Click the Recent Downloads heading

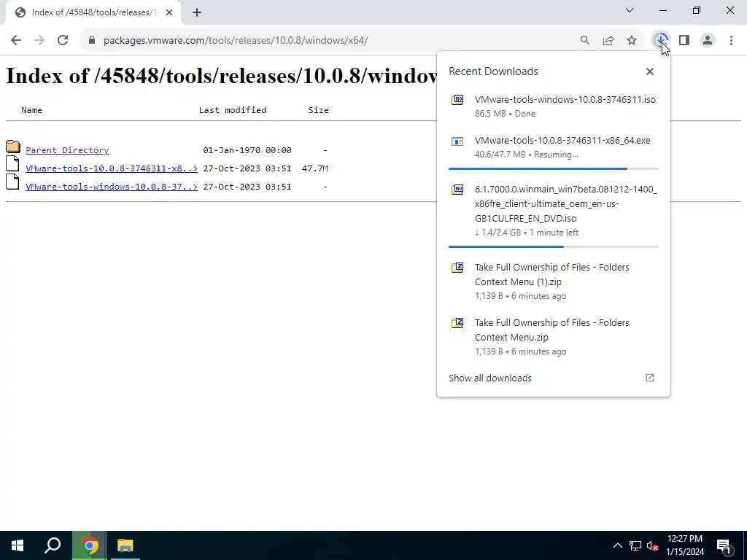[x=493, y=71]
